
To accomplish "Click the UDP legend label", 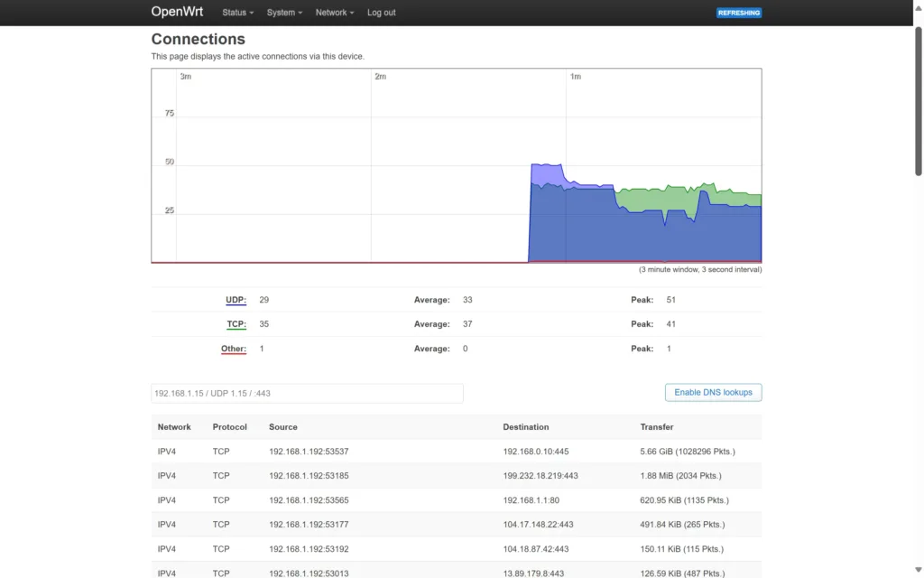I will coord(236,300).
